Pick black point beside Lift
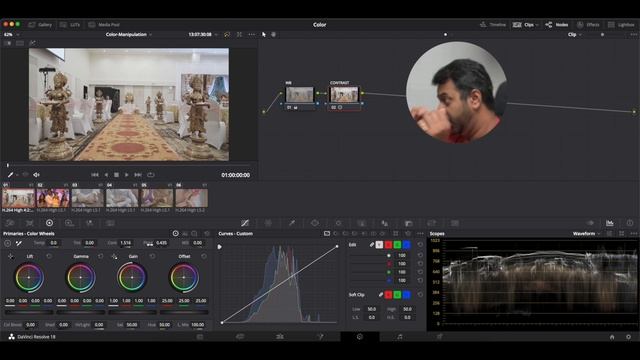640x360 pixels. pos(10,256)
